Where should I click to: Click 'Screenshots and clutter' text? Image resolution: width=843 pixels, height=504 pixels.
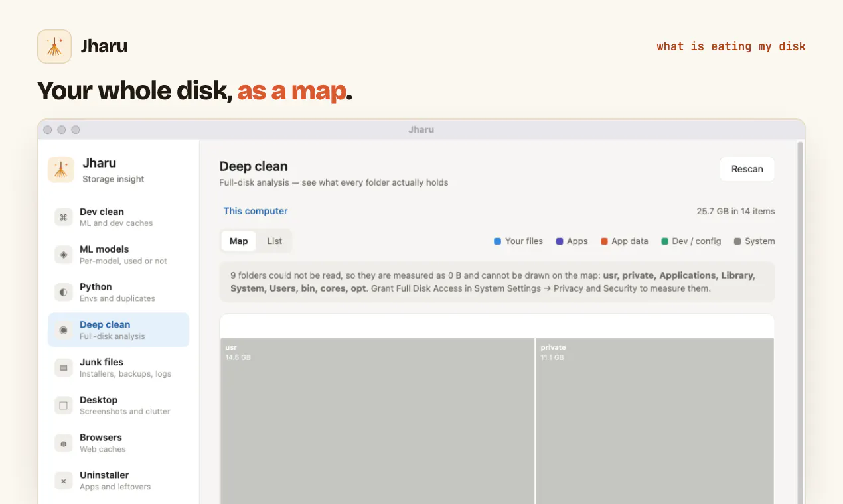click(x=125, y=412)
